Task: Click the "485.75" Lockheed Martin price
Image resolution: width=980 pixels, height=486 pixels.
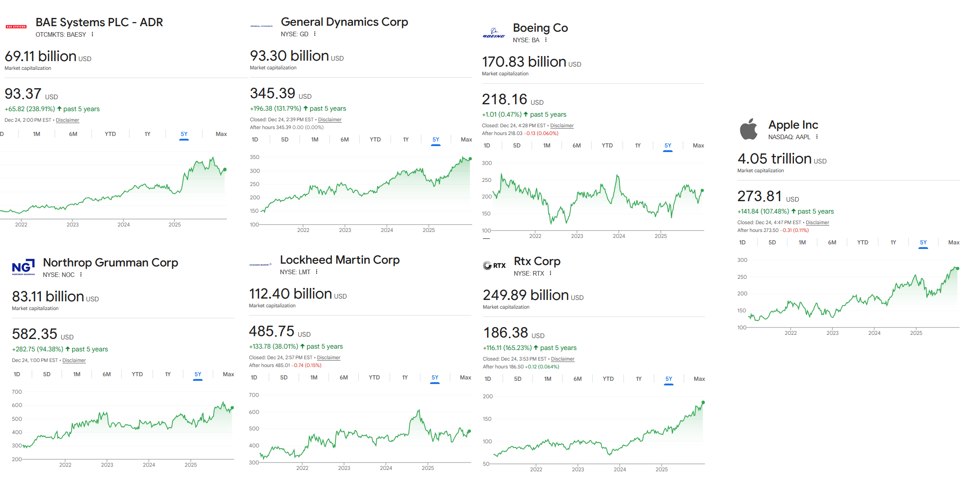Action: (272, 331)
